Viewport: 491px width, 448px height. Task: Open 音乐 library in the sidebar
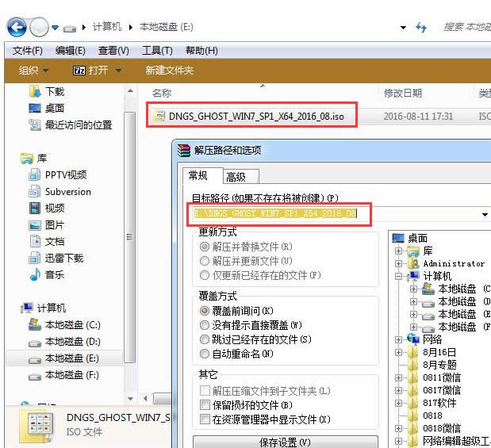tap(54, 274)
